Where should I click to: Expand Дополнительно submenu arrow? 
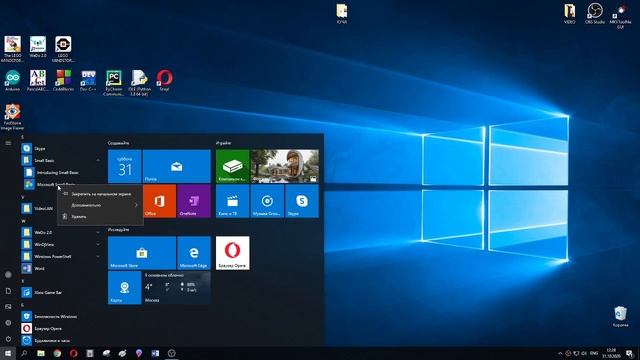[x=136, y=205]
